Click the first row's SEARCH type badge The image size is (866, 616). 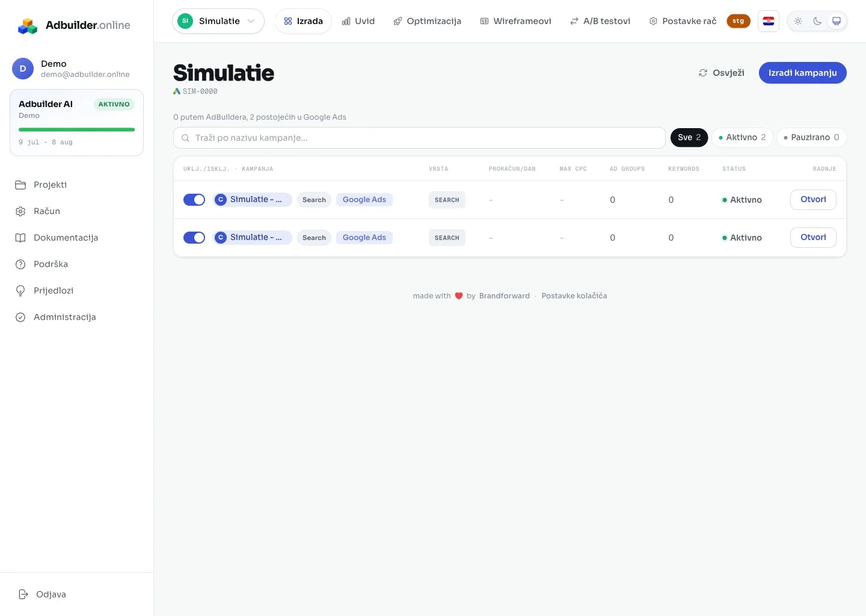(x=447, y=200)
